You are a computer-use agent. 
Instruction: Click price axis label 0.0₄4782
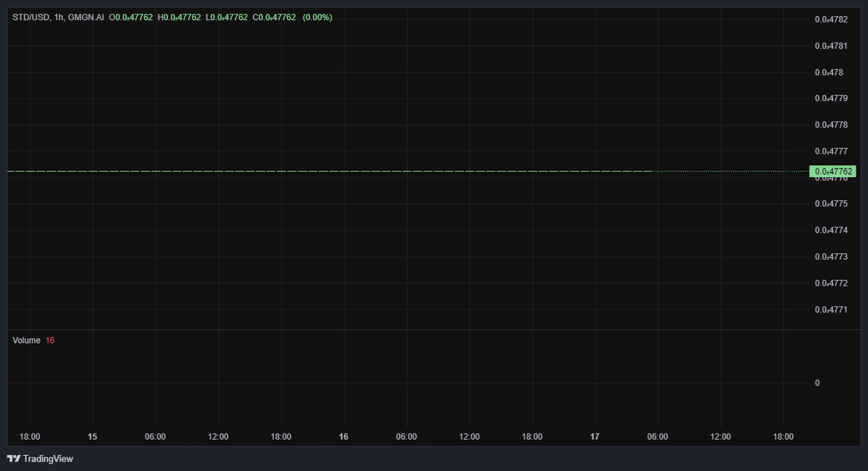[x=831, y=20]
